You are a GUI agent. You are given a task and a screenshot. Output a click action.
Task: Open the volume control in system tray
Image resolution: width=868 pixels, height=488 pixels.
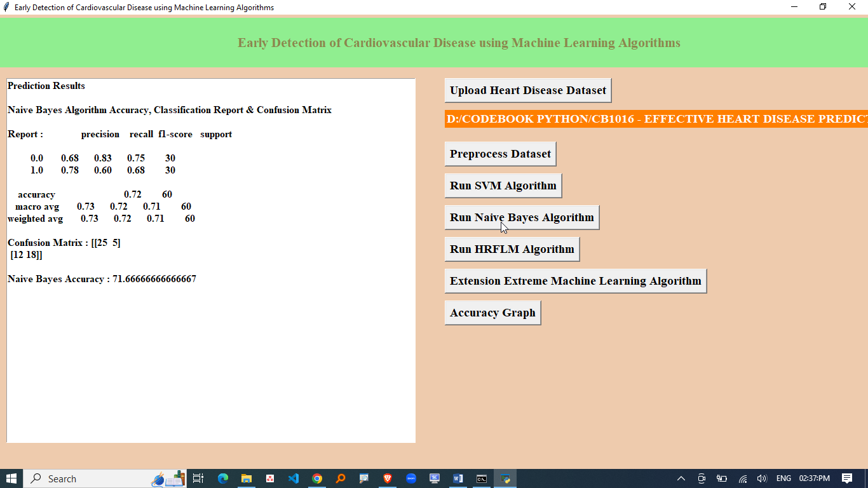coord(762,478)
